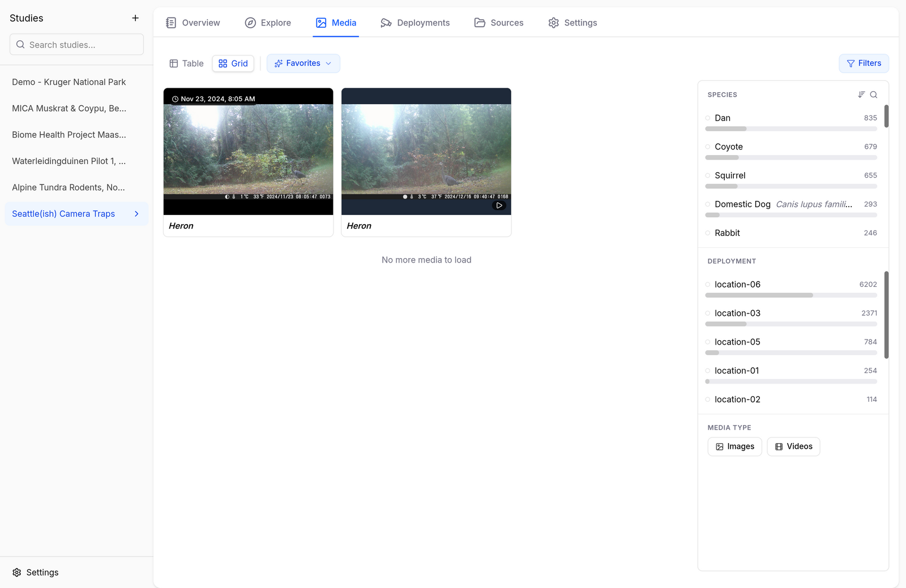
Task: Add a new study with plus icon
Action: click(x=135, y=18)
